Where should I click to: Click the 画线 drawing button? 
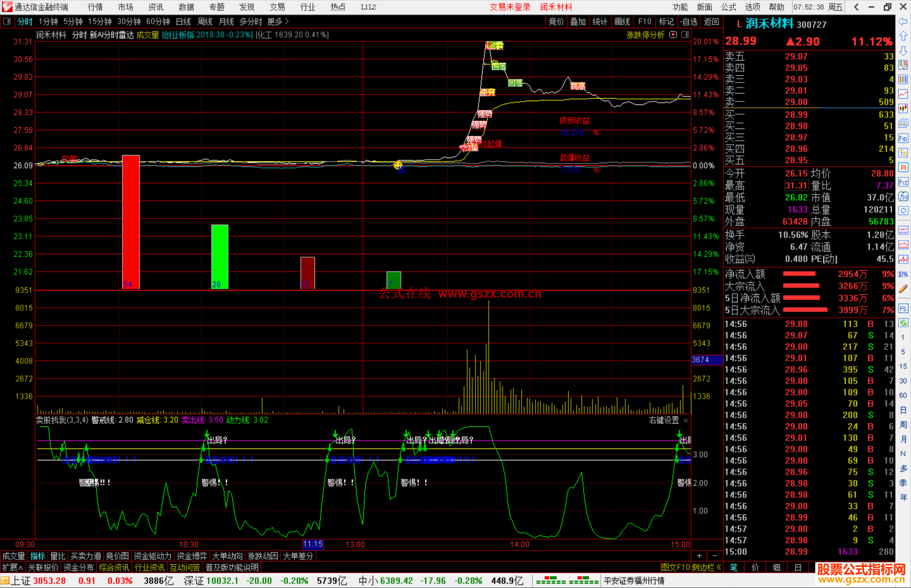tap(622, 21)
